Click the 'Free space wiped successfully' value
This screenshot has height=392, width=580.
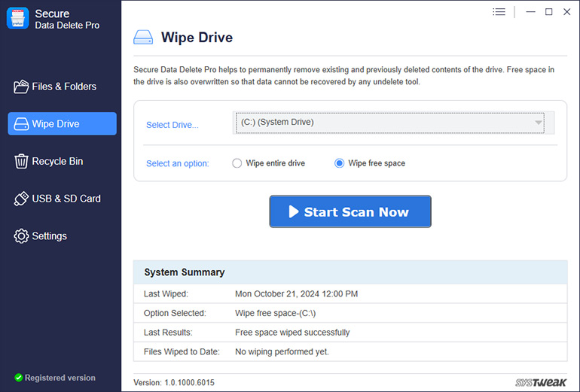292,333
